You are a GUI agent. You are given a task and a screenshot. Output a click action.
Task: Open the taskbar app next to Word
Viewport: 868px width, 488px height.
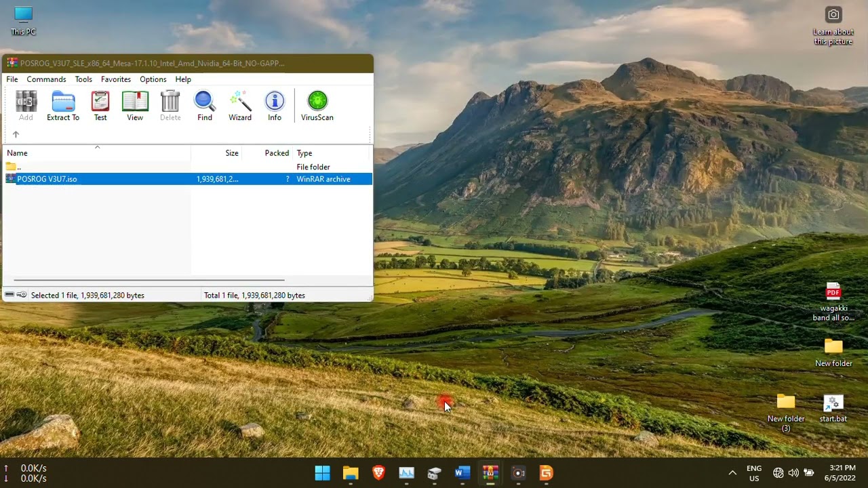[x=435, y=473]
